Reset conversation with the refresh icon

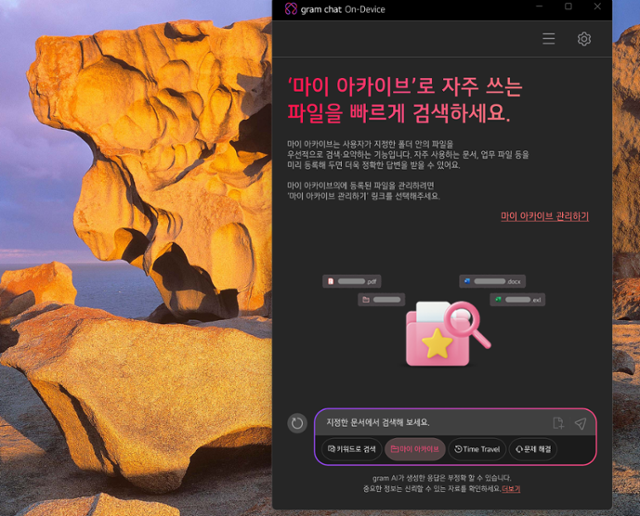pyautogui.click(x=297, y=423)
